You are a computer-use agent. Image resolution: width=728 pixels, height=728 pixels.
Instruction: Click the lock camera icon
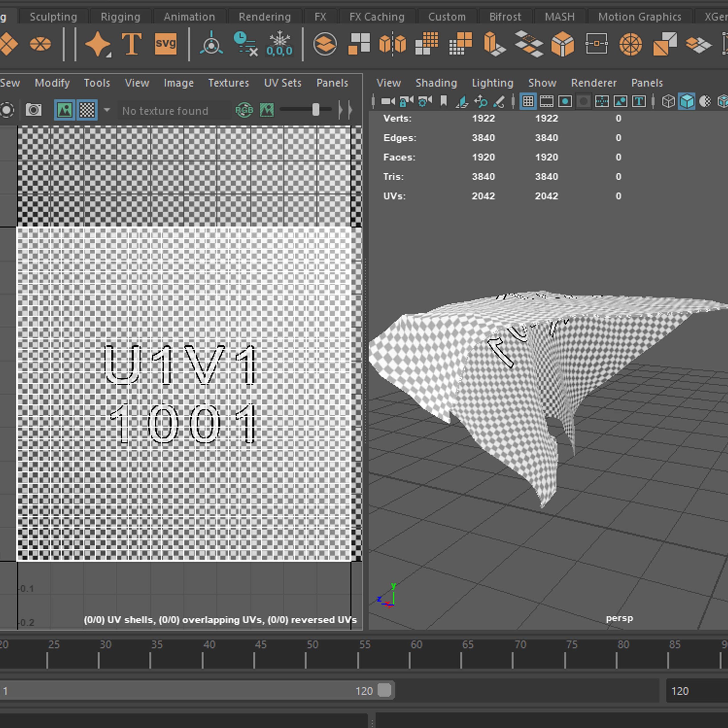pyautogui.click(x=406, y=101)
